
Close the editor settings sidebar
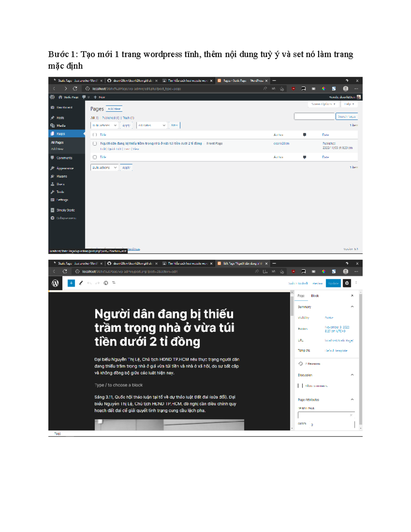(x=352, y=296)
